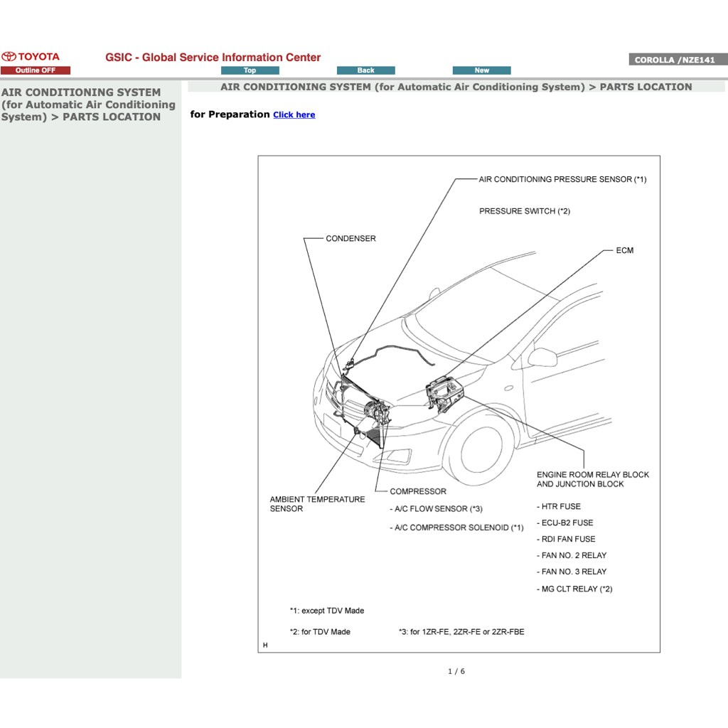Click the compressor callout on the diagram
The width and height of the screenshot is (728, 728).
tap(417, 491)
